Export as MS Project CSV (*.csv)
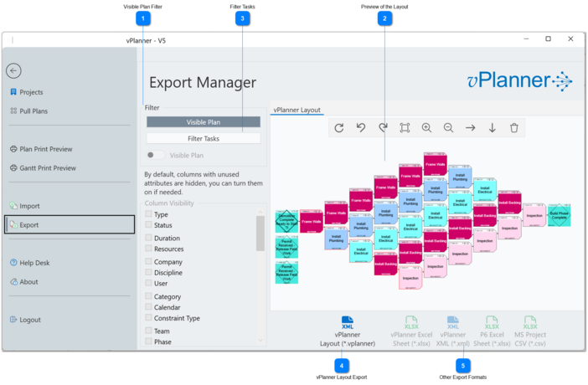 click(x=530, y=331)
